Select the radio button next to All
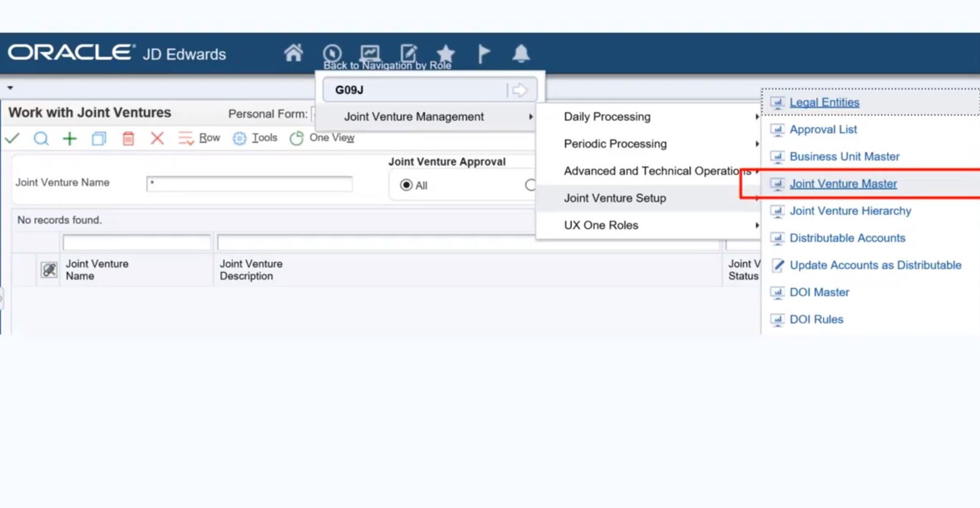 coord(530,185)
